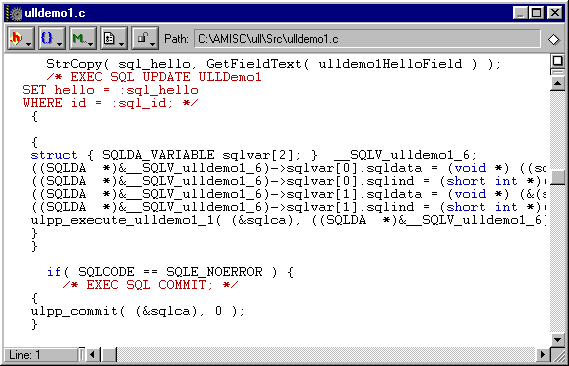The width and height of the screenshot is (569, 366).
Task: Click the 'ulpp_execute_ulldemo1_1(' call
Action: [126, 220]
